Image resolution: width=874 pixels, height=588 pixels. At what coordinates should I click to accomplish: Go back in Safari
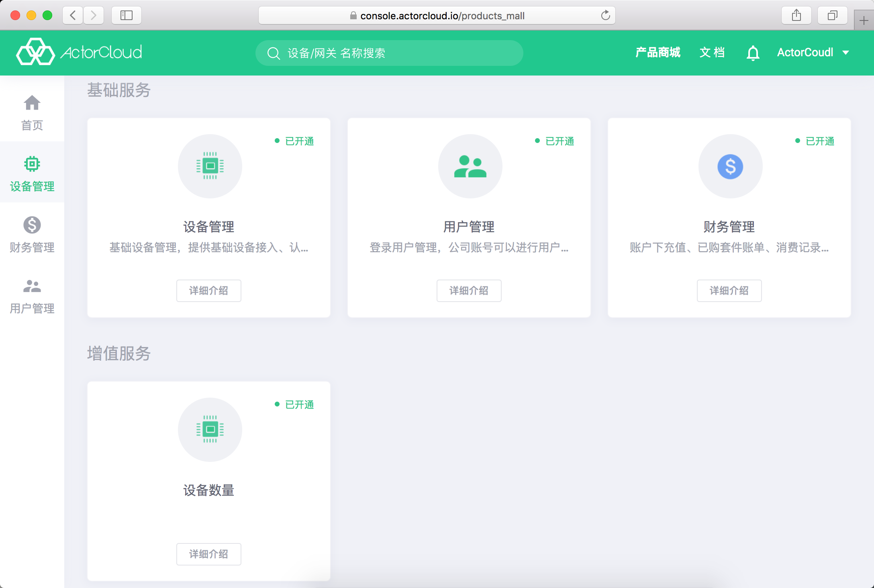click(73, 15)
